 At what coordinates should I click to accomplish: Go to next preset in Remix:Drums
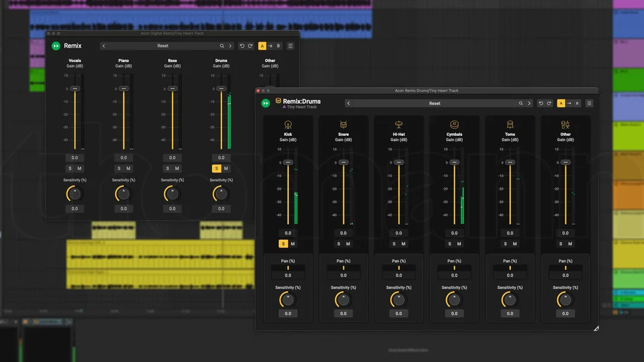[x=529, y=103]
